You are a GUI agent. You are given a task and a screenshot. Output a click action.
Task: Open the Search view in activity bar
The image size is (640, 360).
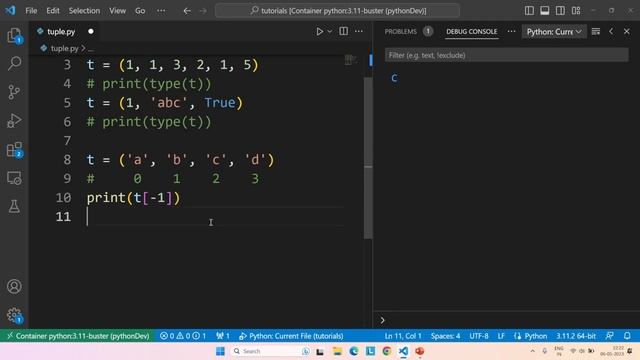14,63
